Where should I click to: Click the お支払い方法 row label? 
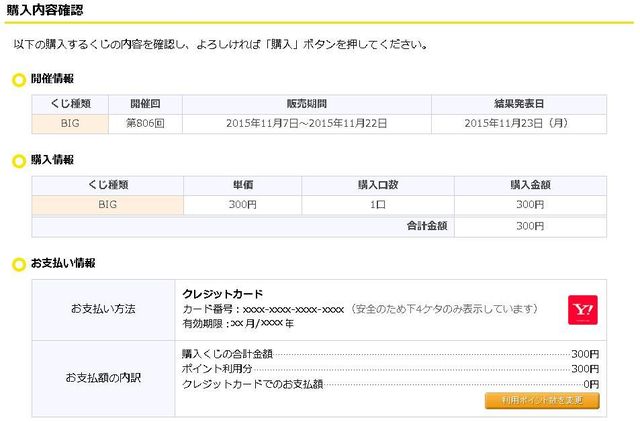click(103, 309)
